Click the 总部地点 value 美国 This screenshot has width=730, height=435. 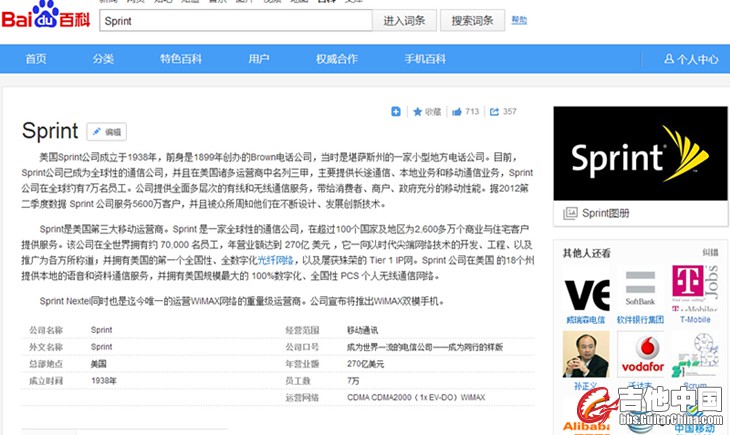coord(98,364)
